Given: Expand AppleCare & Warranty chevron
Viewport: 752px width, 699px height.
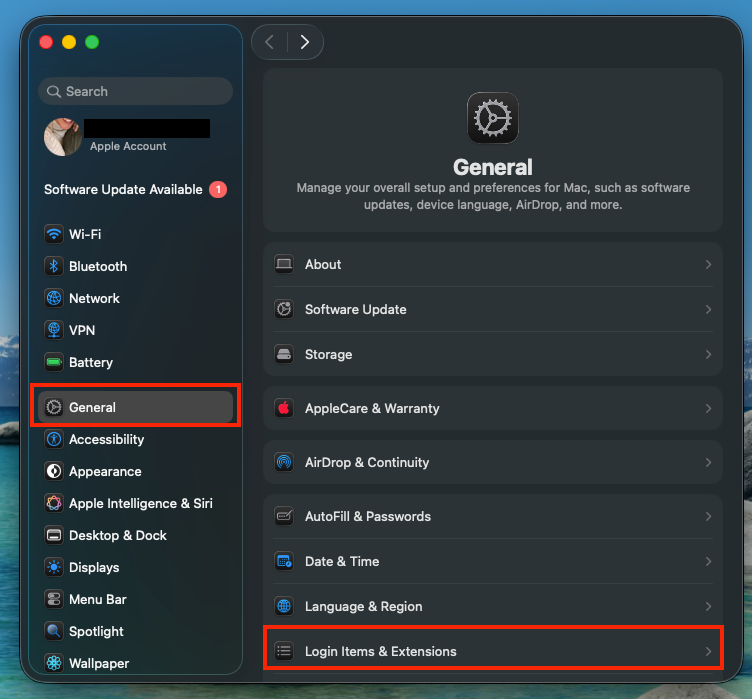Looking at the screenshot, I should click(708, 408).
